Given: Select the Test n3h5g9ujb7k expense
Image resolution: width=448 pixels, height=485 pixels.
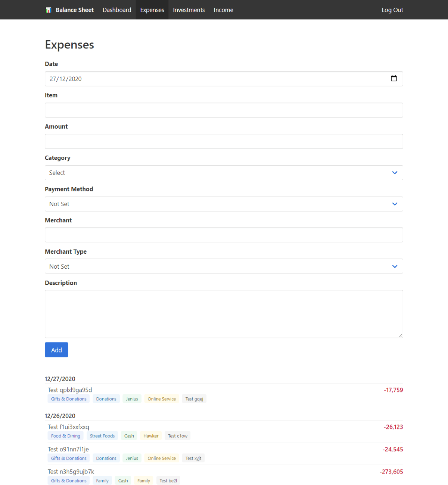Looking at the screenshot, I should click(x=71, y=472).
